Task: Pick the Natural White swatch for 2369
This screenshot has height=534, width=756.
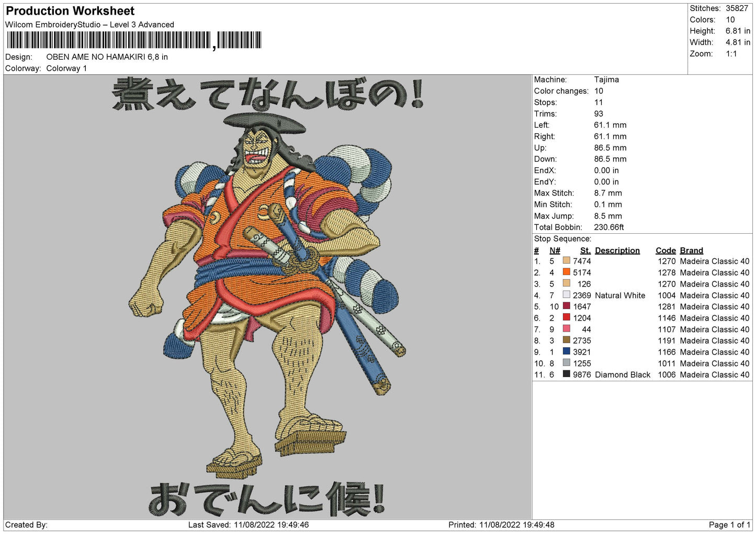Action: click(566, 295)
